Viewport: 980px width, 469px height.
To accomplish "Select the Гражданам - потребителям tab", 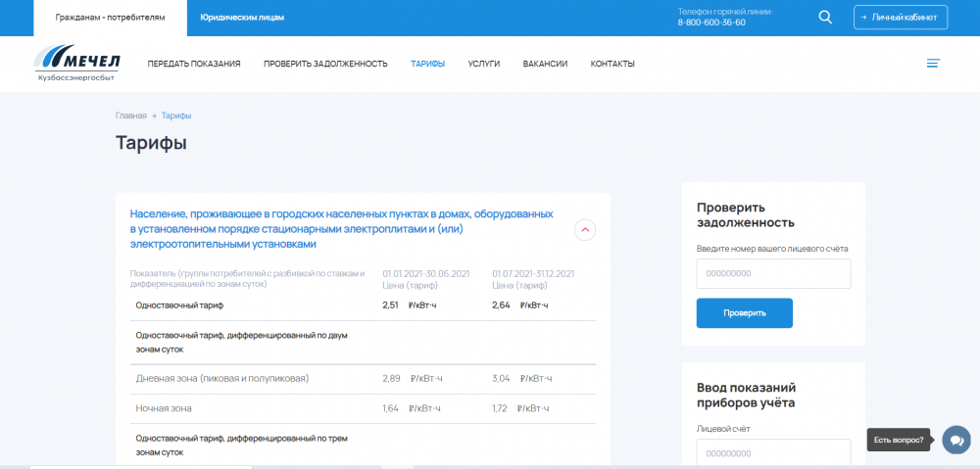I will tap(110, 18).
